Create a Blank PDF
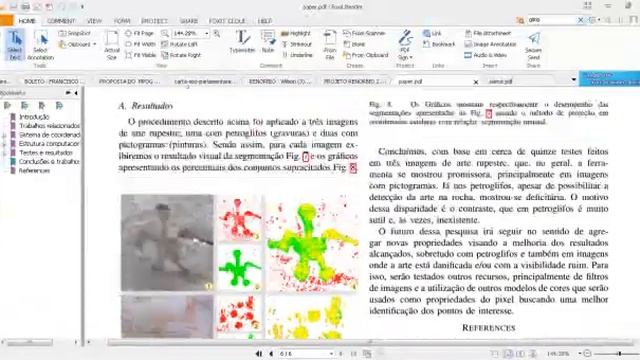 pyautogui.click(x=354, y=44)
